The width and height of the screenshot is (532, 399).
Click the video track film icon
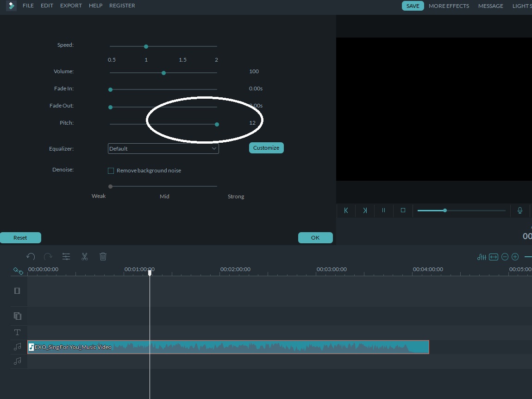coord(17,291)
